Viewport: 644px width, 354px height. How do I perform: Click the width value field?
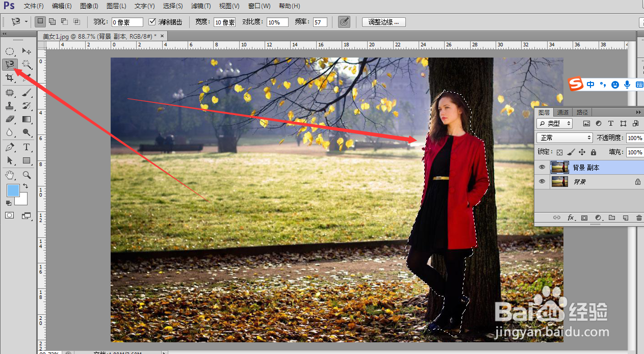tap(224, 22)
